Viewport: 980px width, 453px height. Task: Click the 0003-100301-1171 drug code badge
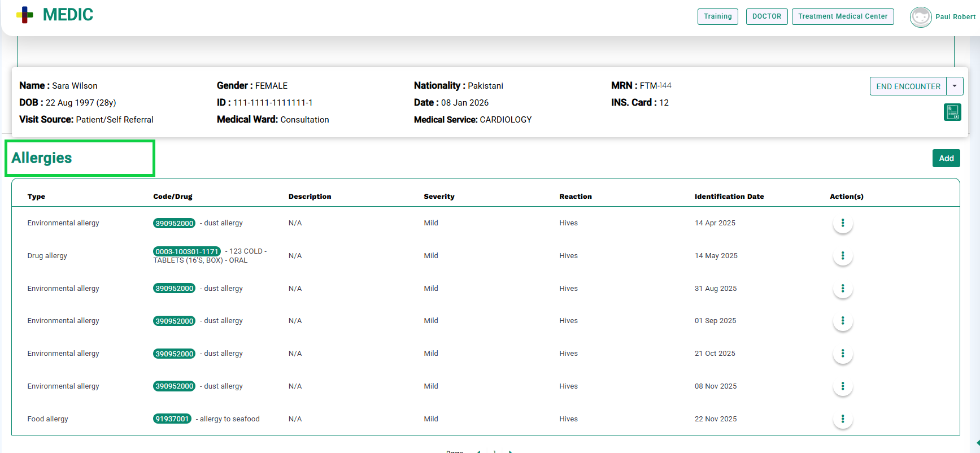point(187,251)
